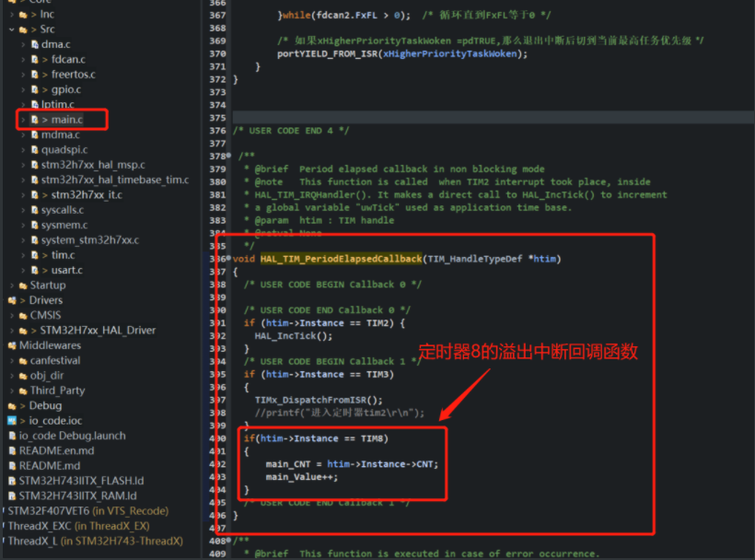Open io_code Debug.launch file
Screen dimensions: 755x560
72,436
